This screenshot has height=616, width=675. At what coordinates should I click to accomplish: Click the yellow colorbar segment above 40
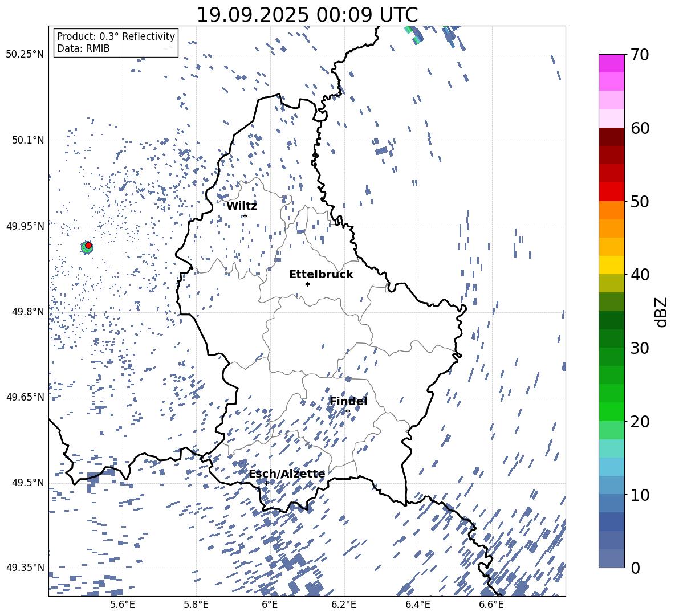(x=611, y=265)
